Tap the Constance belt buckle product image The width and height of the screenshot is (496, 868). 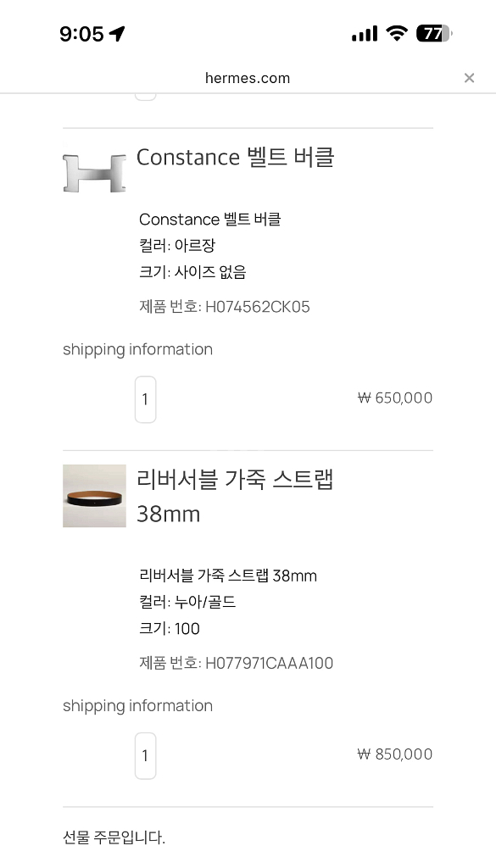click(x=93, y=173)
